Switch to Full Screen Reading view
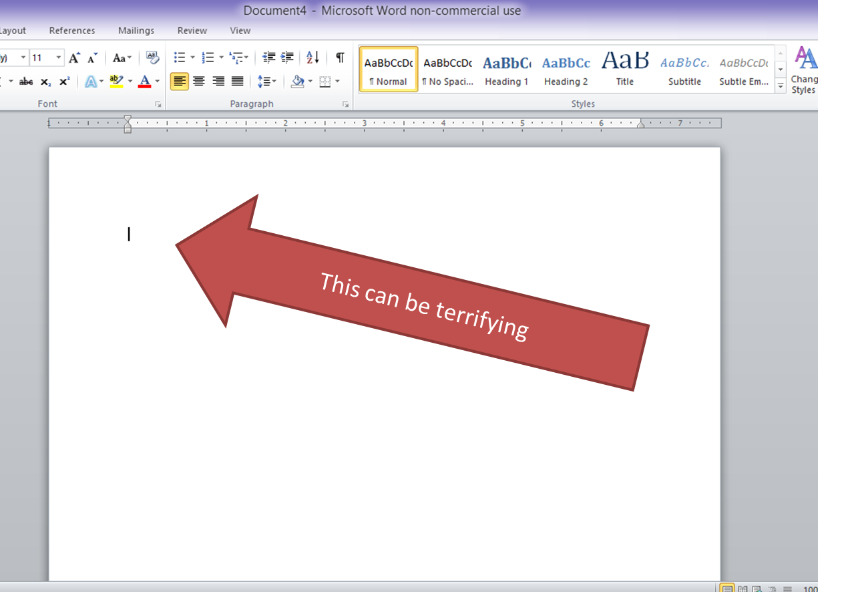 click(742, 589)
